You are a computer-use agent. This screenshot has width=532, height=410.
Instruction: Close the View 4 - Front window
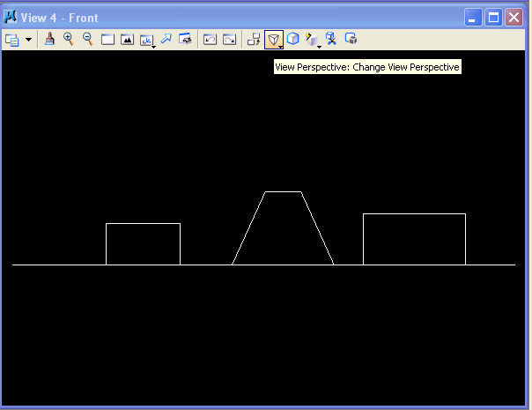[x=514, y=17]
